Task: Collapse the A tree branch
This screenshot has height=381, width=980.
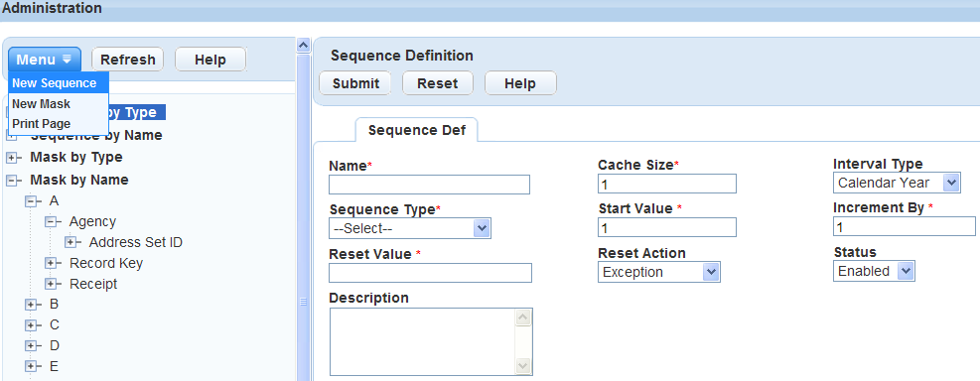Action: (31, 201)
